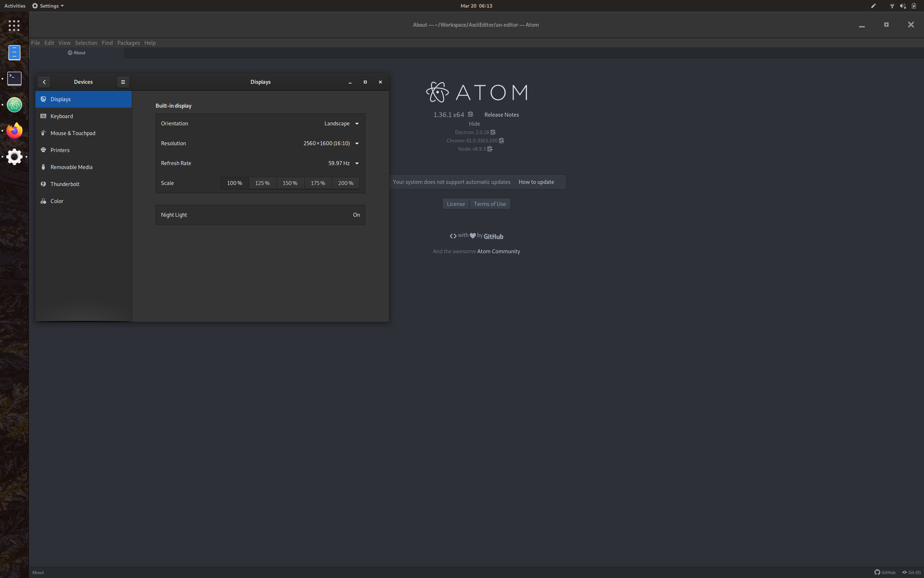
Task: Open Terminal from the dock
Action: click(14, 79)
